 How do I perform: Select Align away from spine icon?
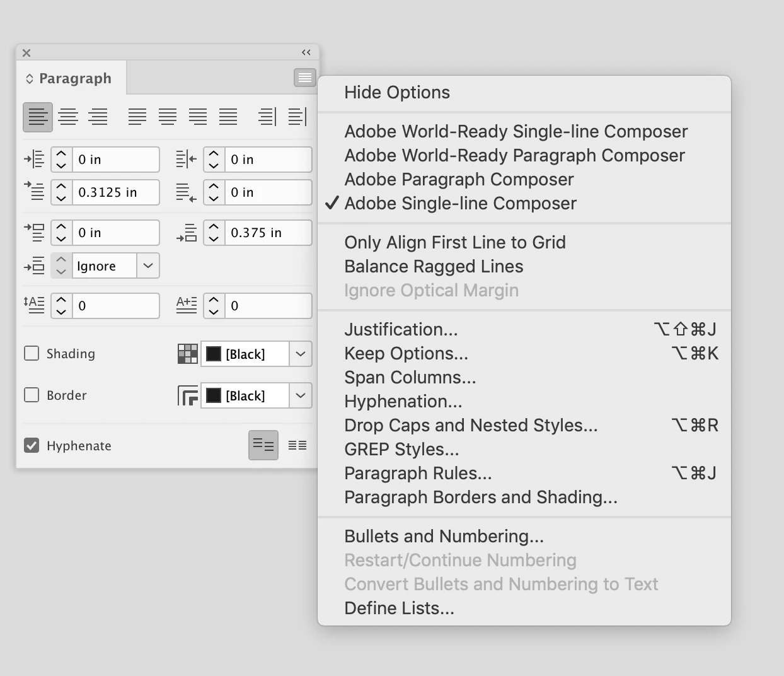297,117
